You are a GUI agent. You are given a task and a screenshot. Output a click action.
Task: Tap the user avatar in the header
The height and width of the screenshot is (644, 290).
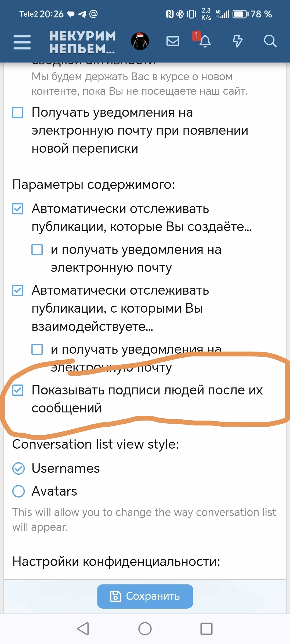click(x=140, y=42)
